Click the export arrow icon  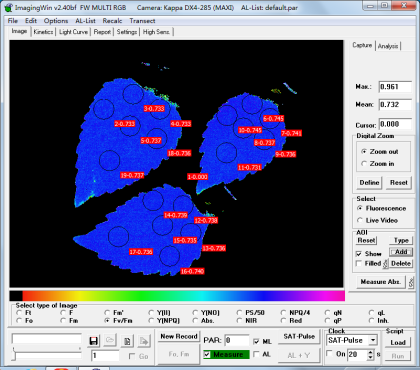(144, 341)
